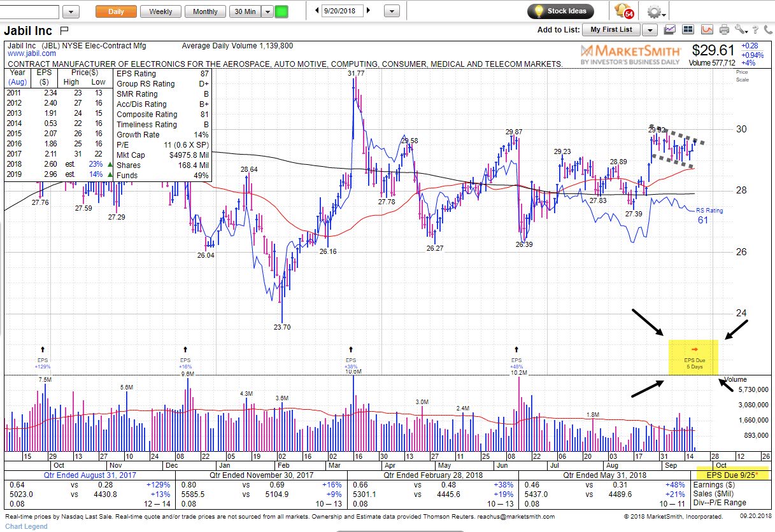
Task: Click the Qtr Ended August 31, 2017 header
Action: [89, 475]
